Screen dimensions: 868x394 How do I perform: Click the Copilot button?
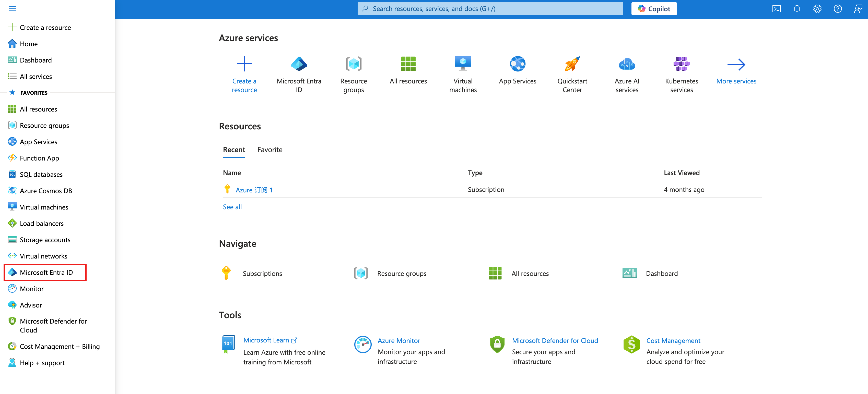click(654, 9)
